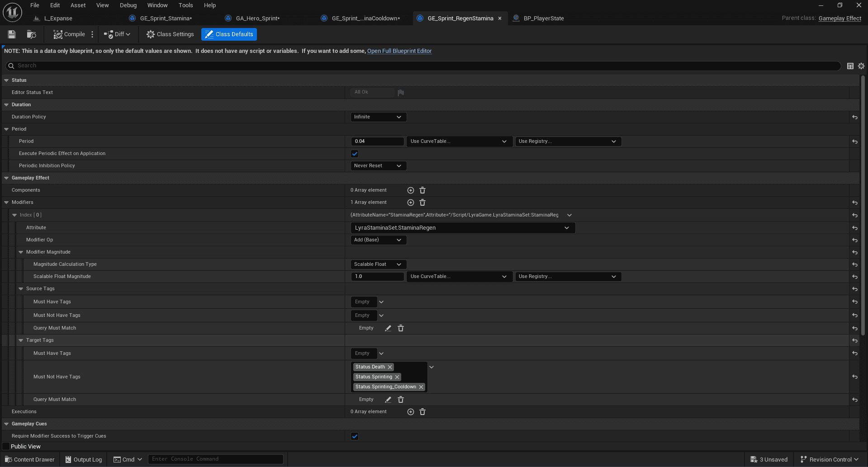This screenshot has height=467, width=868.
Task: Open Compile options three-dot menu
Action: 92,34
